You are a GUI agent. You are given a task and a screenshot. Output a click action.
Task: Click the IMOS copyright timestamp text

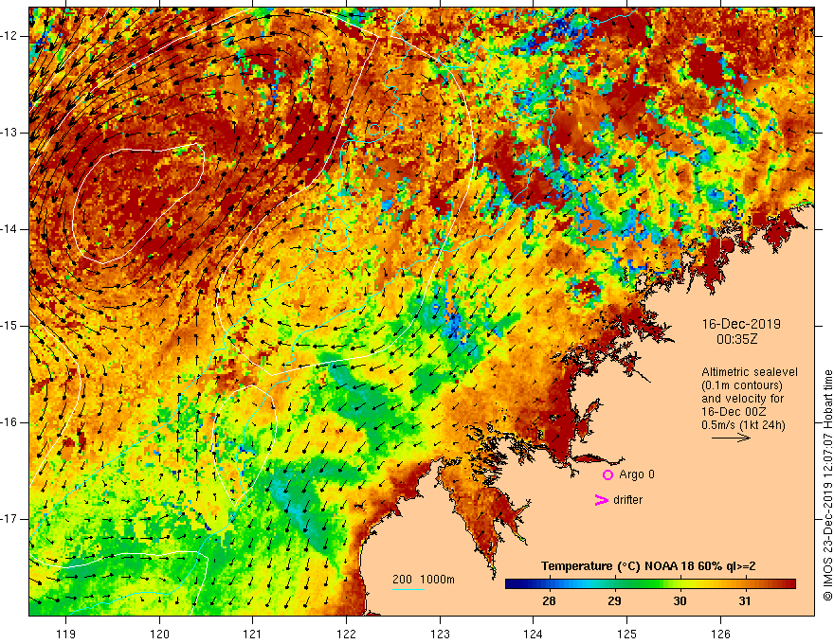click(827, 486)
